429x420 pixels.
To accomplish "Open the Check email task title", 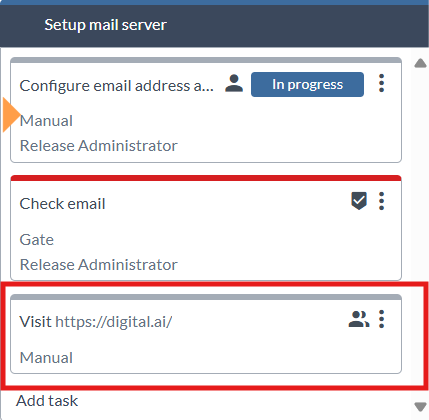I will click(62, 204).
